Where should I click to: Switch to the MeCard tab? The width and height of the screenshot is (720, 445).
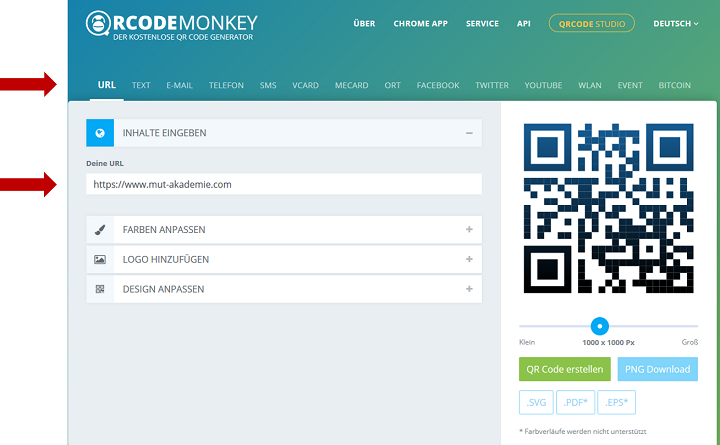click(x=351, y=85)
